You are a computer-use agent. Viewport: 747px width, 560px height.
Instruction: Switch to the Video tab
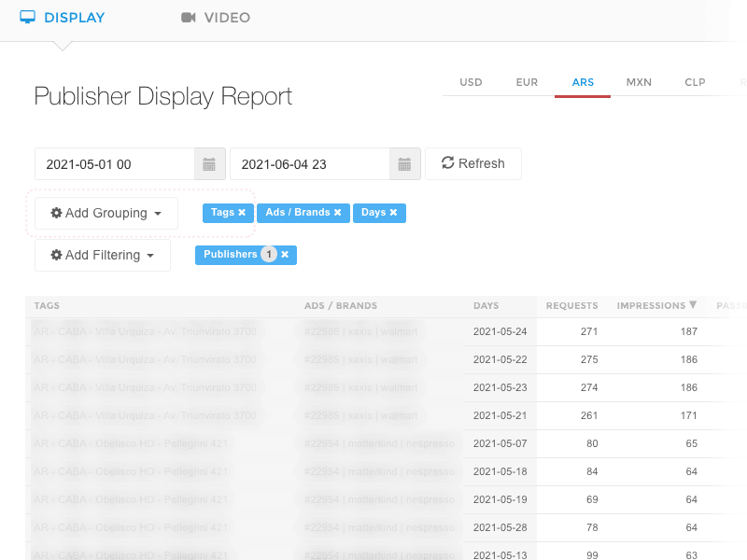pos(216,18)
